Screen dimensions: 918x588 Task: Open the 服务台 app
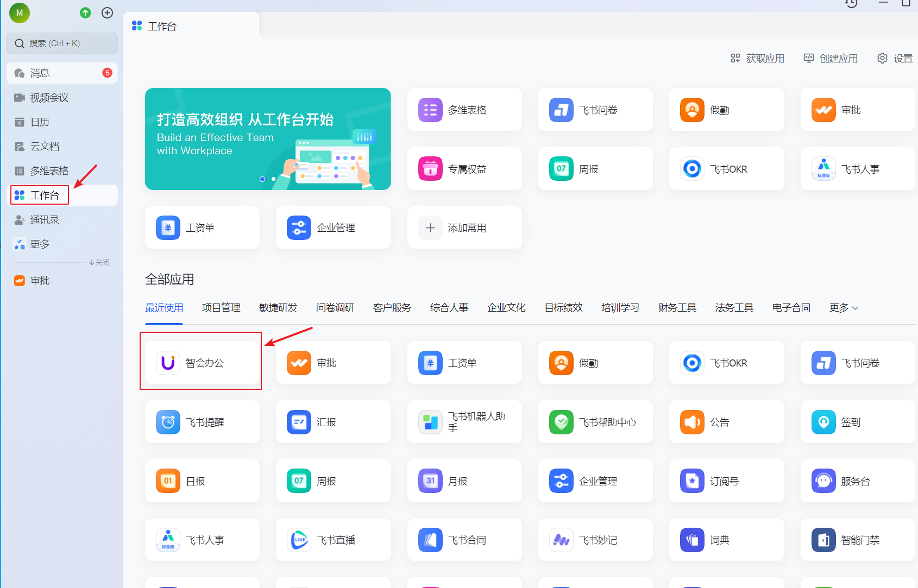[858, 481]
